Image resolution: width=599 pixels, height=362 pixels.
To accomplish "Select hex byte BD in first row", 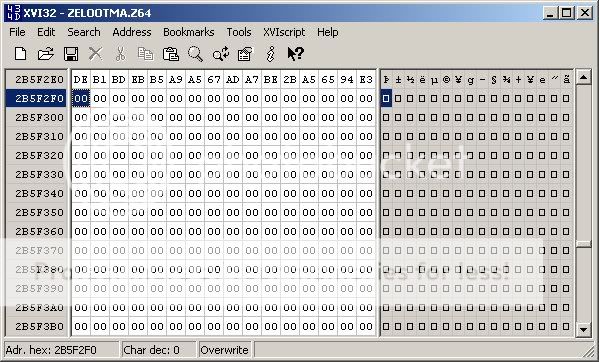I will (x=119, y=79).
